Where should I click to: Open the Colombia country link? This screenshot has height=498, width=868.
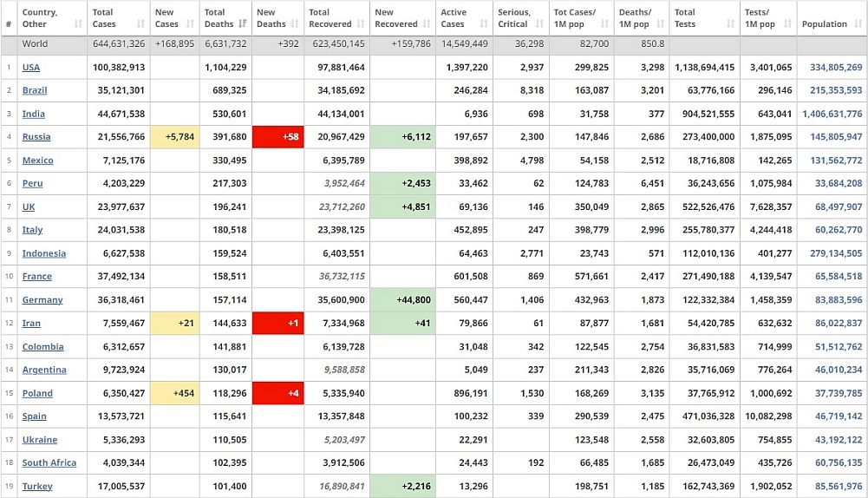tap(42, 346)
